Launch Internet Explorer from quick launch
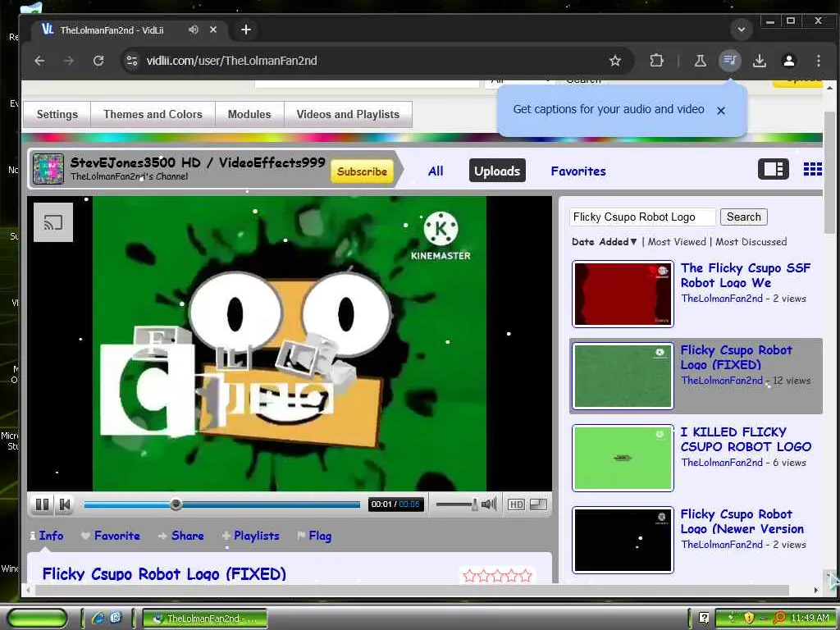 98,619
